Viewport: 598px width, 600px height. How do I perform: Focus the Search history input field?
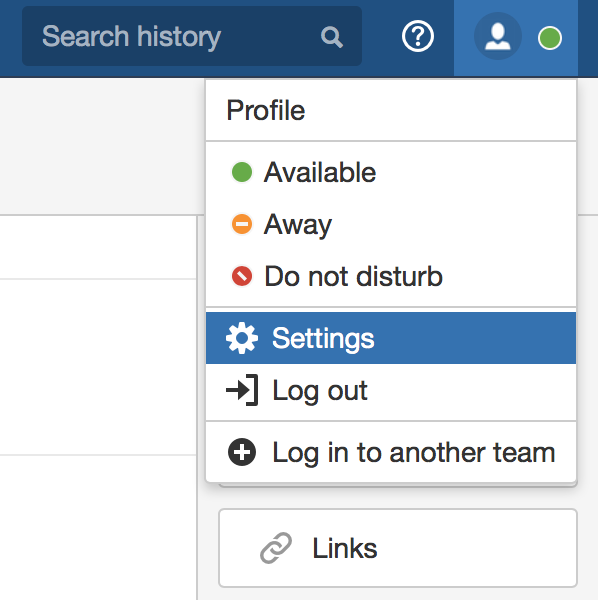[192, 36]
